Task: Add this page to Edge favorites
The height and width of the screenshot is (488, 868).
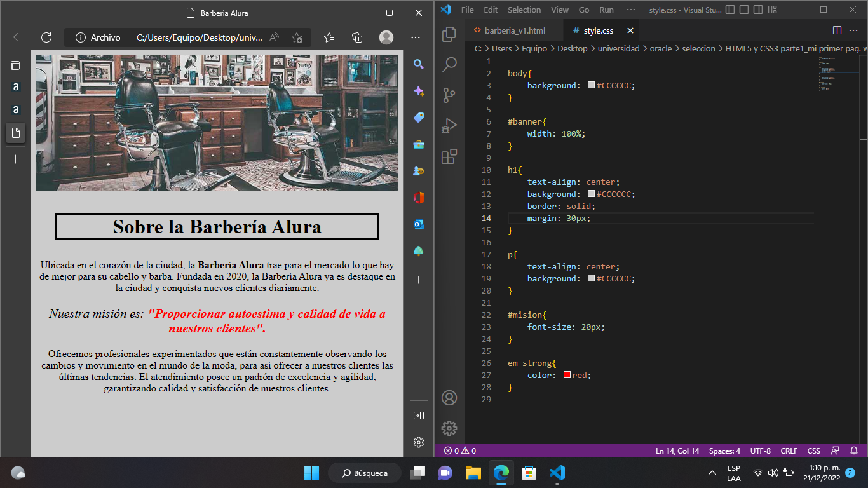Action: click(297, 37)
